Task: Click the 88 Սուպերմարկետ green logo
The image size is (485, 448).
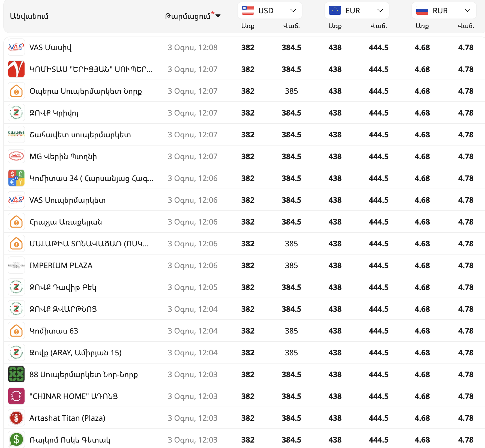Action: tap(16, 374)
